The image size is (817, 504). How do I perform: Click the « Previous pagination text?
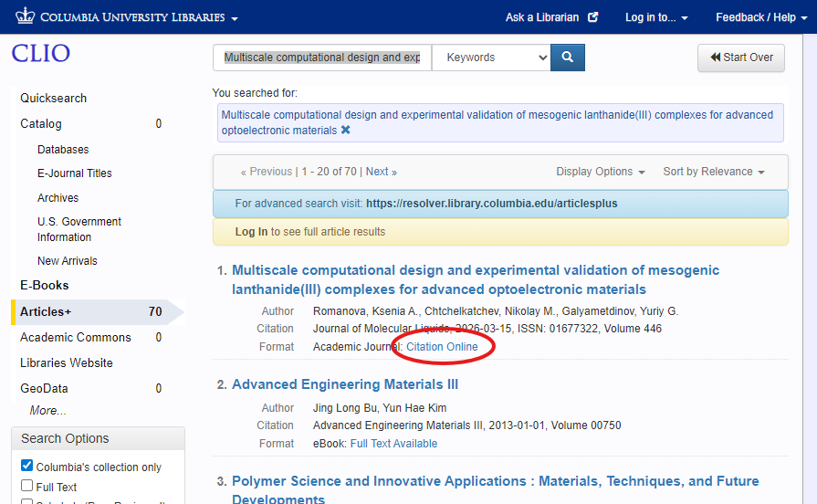(267, 172)
